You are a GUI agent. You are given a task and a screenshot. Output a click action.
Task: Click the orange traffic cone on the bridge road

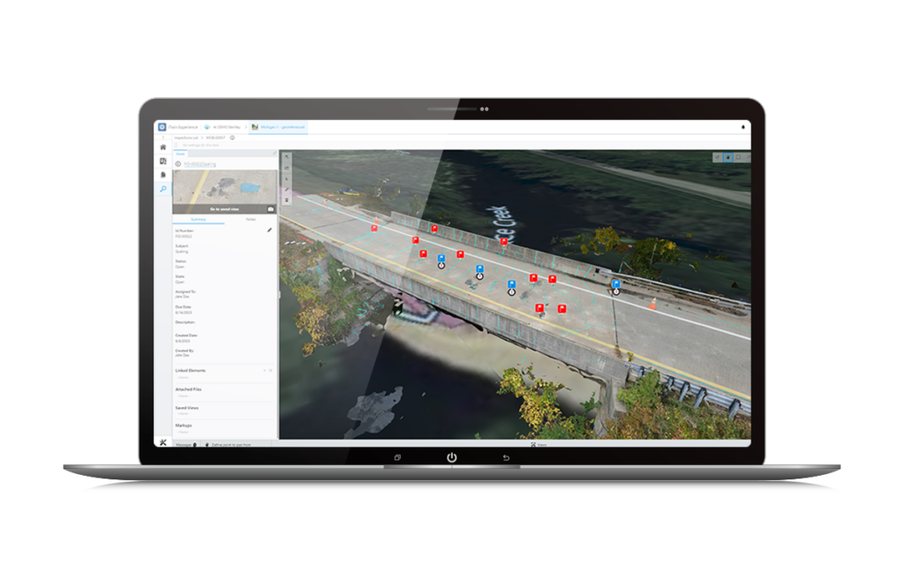coord(652,304)
